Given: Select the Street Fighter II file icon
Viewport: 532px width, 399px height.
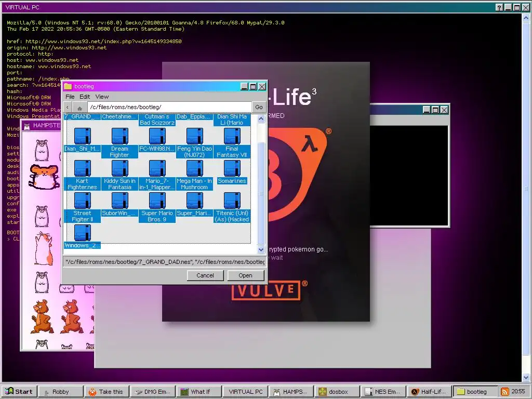Looking at the screenshot, I should coord(83,201).
